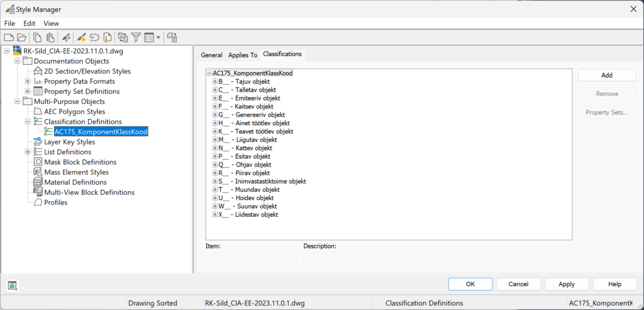Image resolution: width=644 pixels, height=310 pixels.
Task: Click the Copy toolbar icon
Action: tap(37, 38)
